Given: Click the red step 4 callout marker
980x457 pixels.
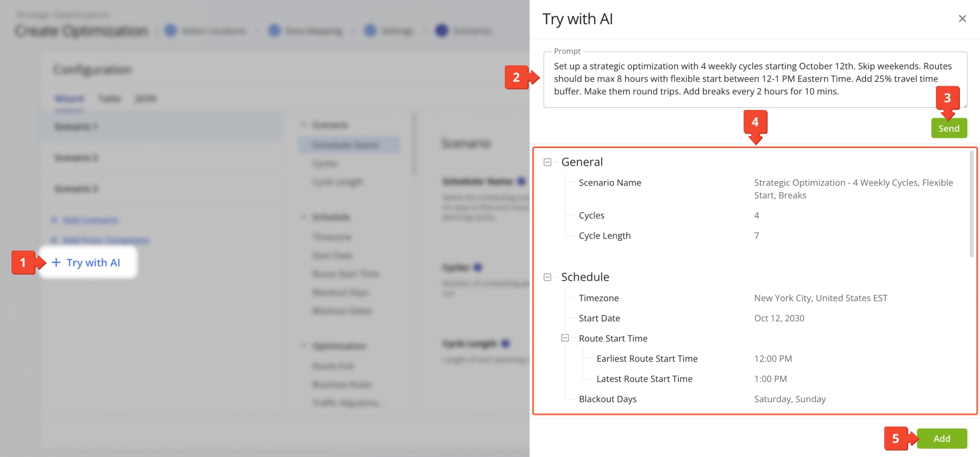Looking at the screenshot, I should coord(755,123).
